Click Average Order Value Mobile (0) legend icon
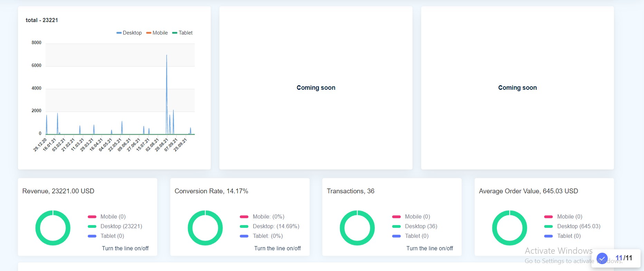 548,217
